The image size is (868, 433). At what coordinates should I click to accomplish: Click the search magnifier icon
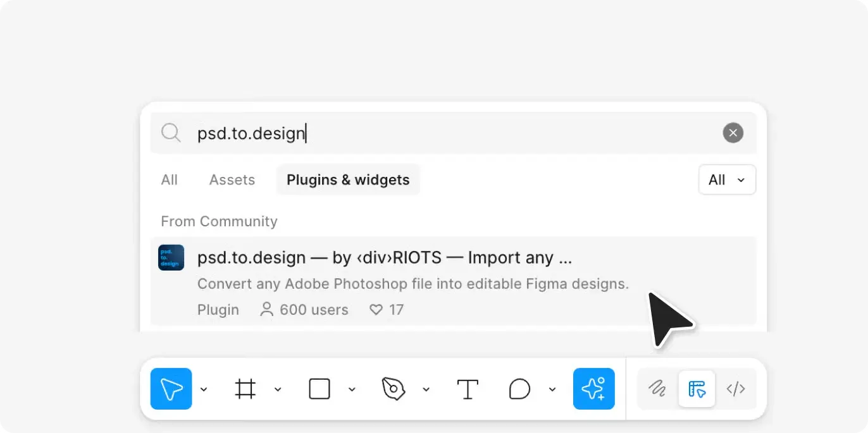(171, 133)
